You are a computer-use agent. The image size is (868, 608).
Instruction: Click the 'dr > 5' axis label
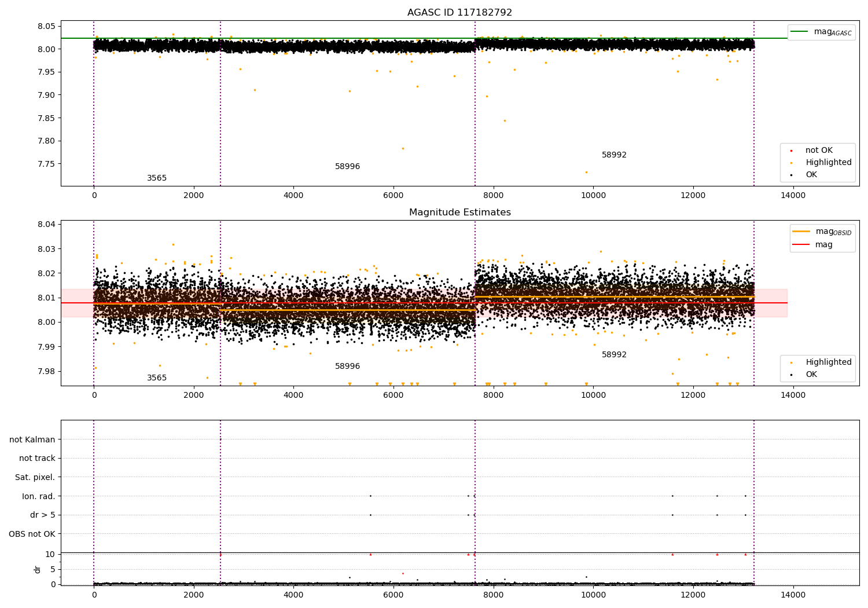43,515
